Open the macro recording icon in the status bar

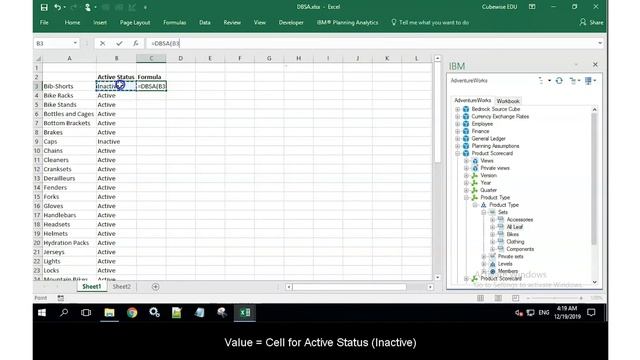pos(60,298)
